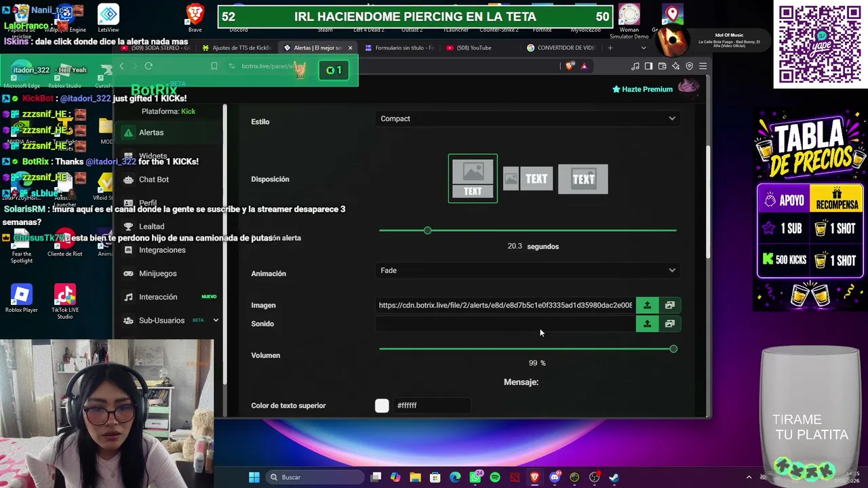This screenshot has width=868, height=488.
Task: Click the Chat Bot robot icon
Action: pyautogui.click(x=128, y=180)
